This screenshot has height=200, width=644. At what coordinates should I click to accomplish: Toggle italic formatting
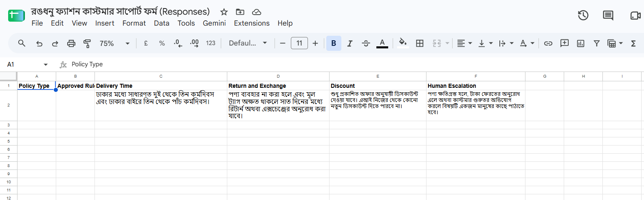[x=349, y=43]
